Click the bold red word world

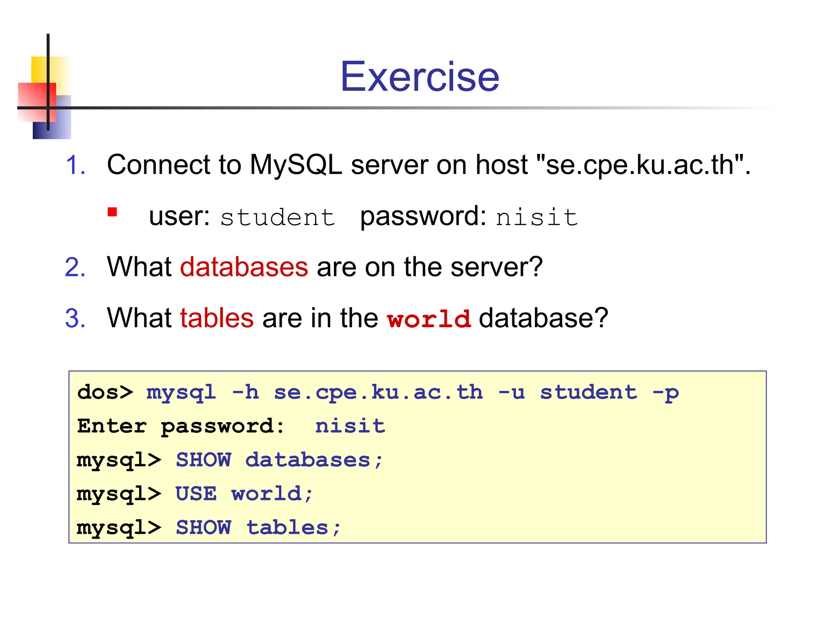[429, 319]
